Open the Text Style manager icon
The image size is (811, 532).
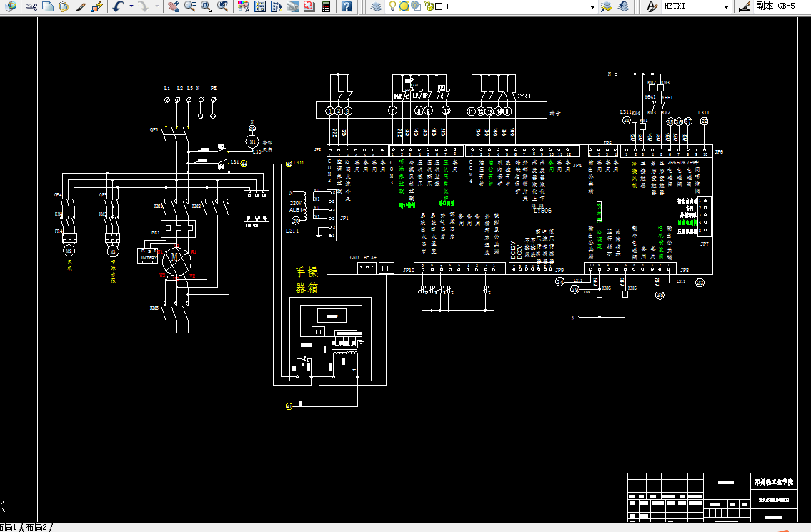(652, 6)
